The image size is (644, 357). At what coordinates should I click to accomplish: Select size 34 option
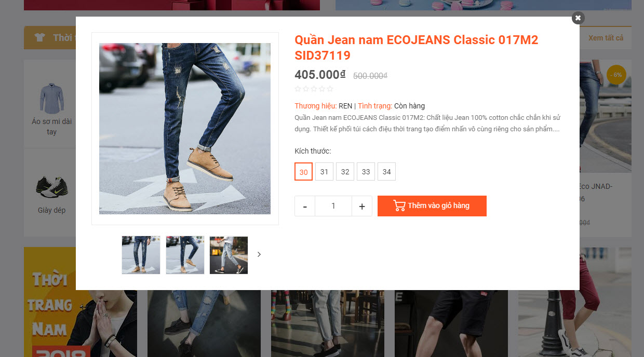(386, 172)
